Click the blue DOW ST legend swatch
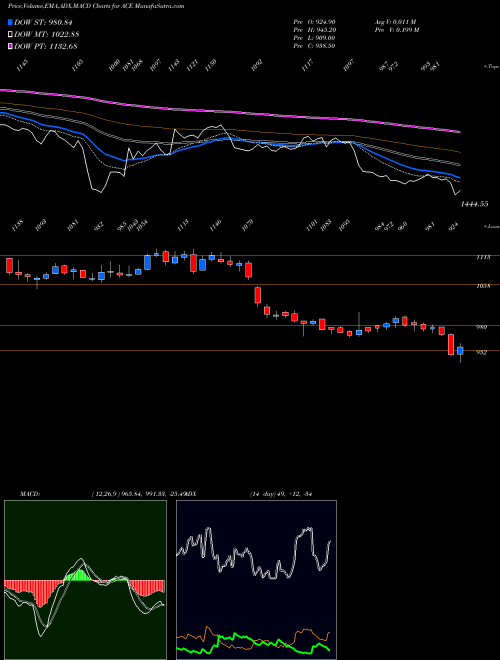This screenshot has height=660, width=500. (10, 22)
